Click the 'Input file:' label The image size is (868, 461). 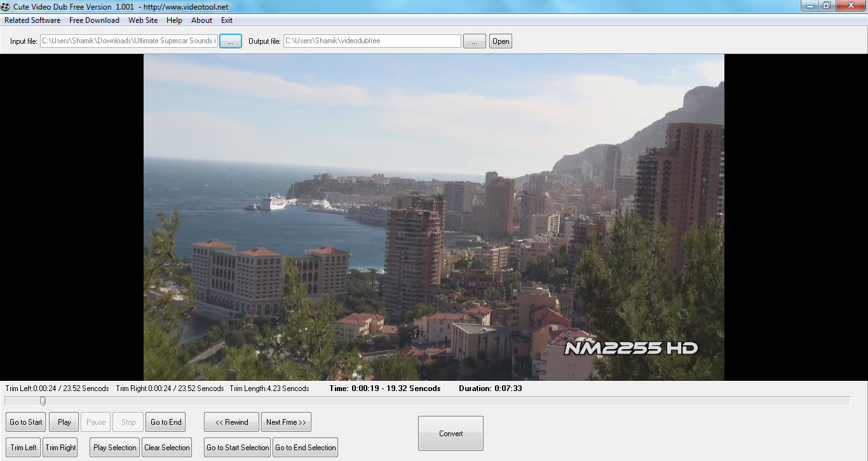pyautogui.click(x=24, y=41)
